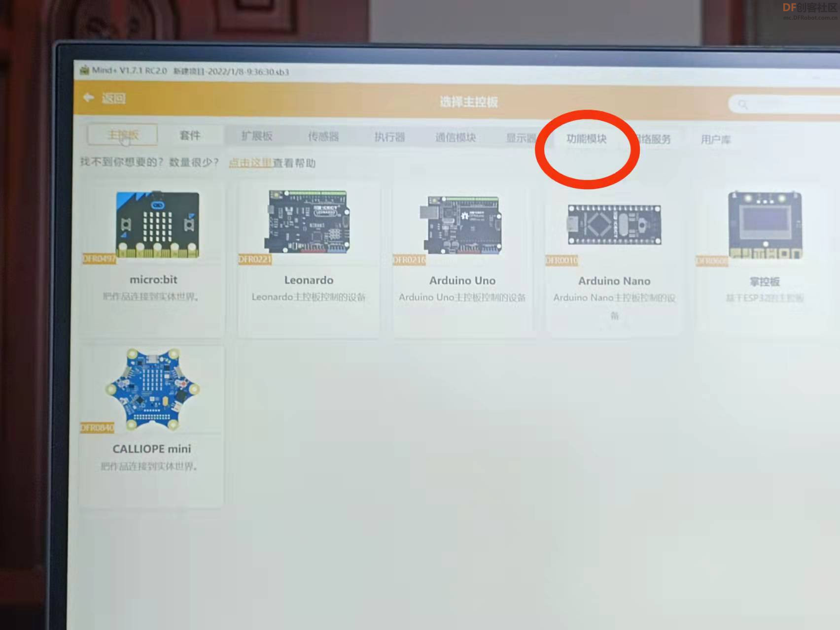
Task: Open the 扩展板 tab
Action: [257, 136]
